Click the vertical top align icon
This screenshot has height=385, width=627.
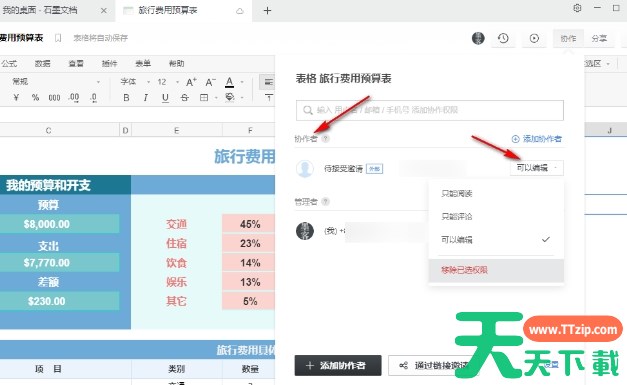(x=269, y=98)
